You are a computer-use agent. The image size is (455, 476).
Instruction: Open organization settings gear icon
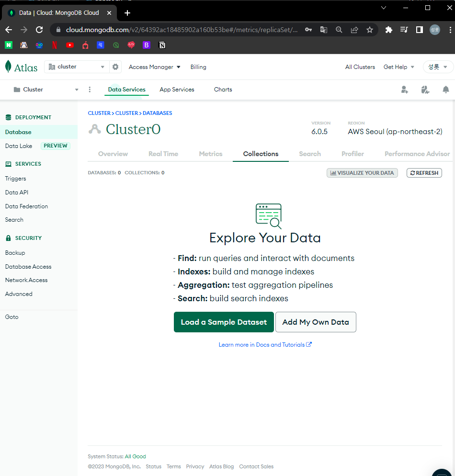click(x=115, y=67)
